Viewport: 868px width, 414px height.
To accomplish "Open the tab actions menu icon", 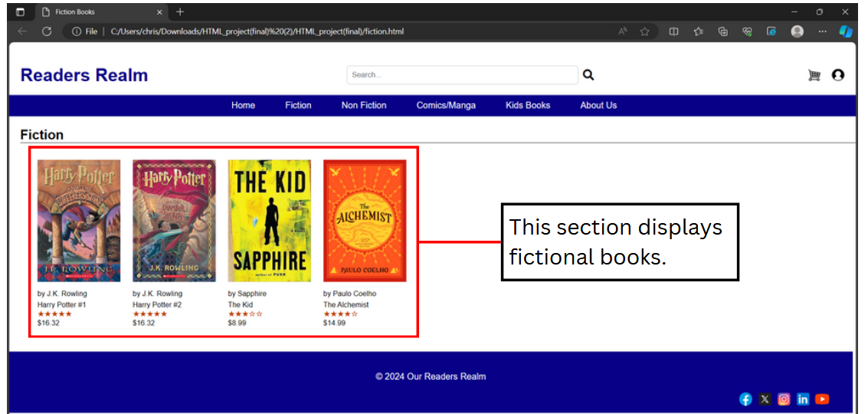I will pos(21,11).
